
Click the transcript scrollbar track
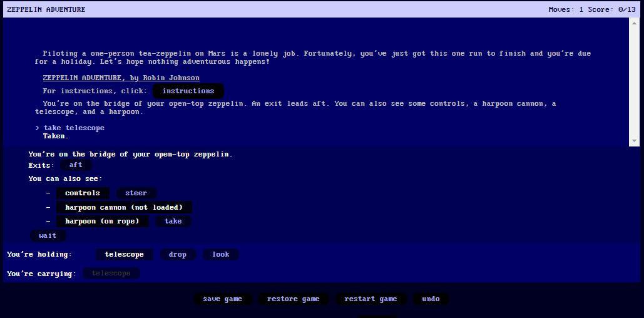(634, 82)
